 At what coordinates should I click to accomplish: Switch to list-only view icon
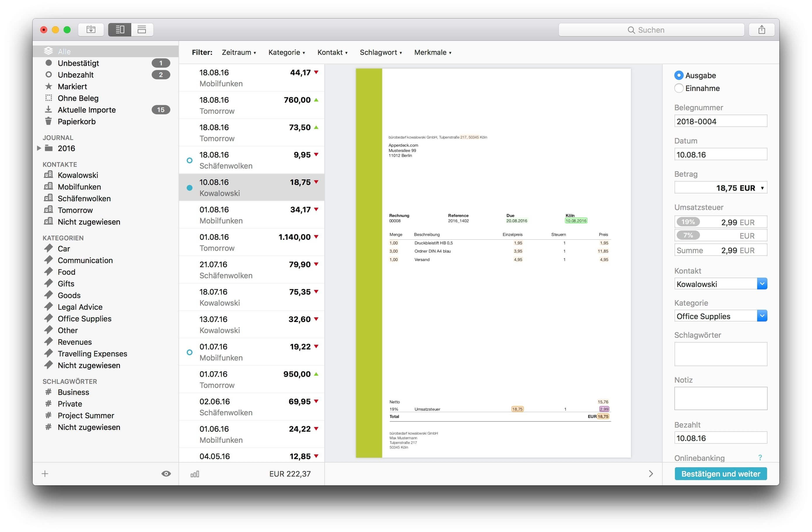pos(141,30)
